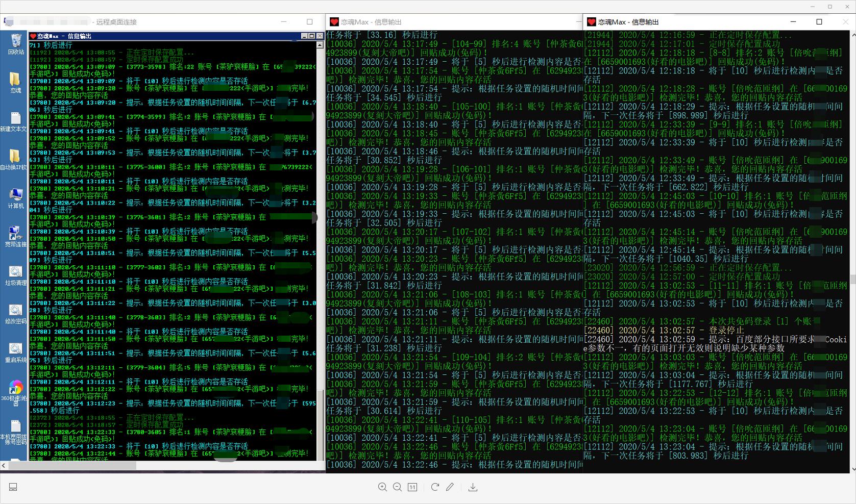Click the pencil edit icon in the bottom toolbar
Image resolution: width=856 pixels, height=504 pixels.
[450, 487]
